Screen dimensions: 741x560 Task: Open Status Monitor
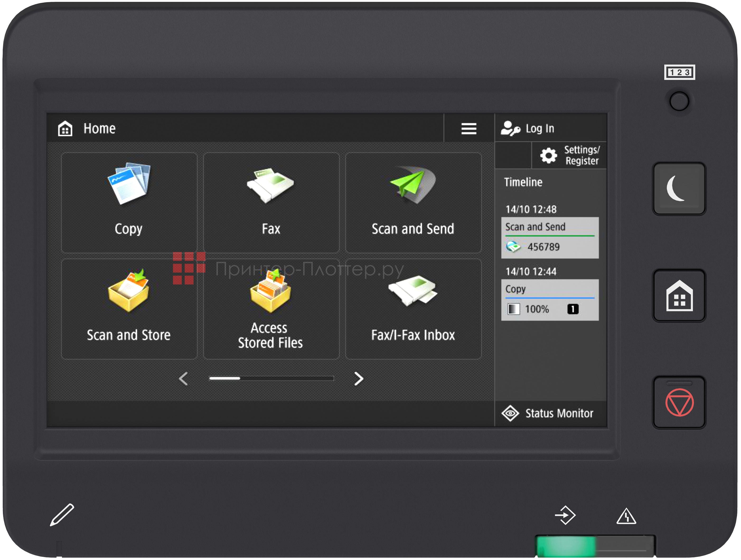click(x=550, y=413)
